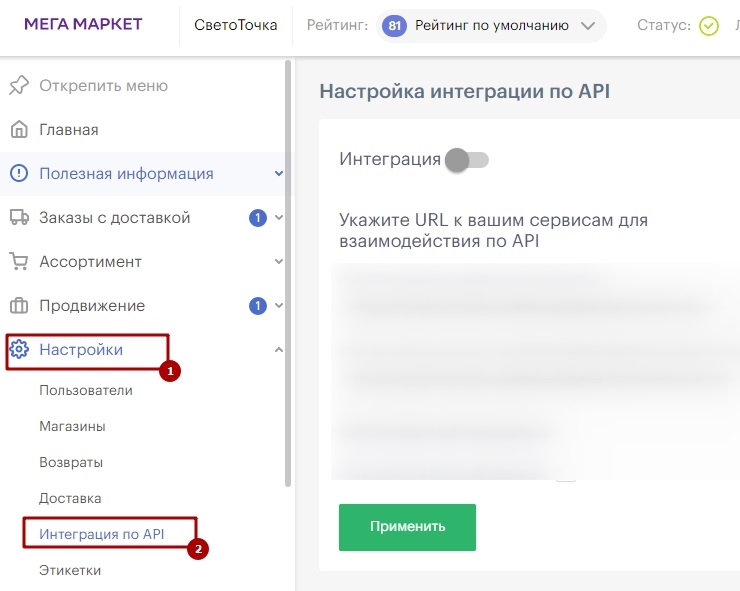Click the green Применить button
This screenshot has width=740, height=591.
(407, 527)
